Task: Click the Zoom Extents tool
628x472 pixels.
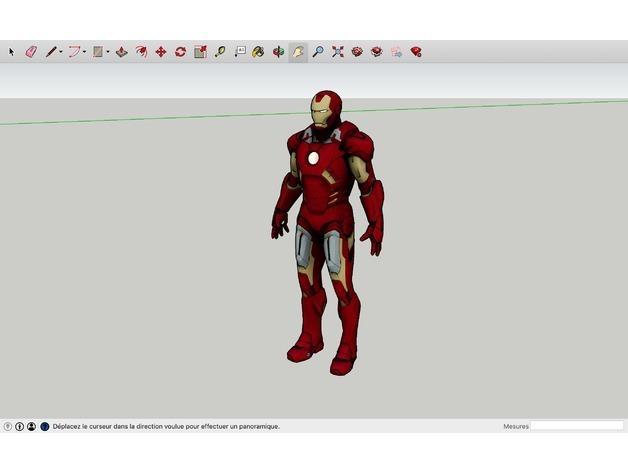Action: tap(337, 51)
